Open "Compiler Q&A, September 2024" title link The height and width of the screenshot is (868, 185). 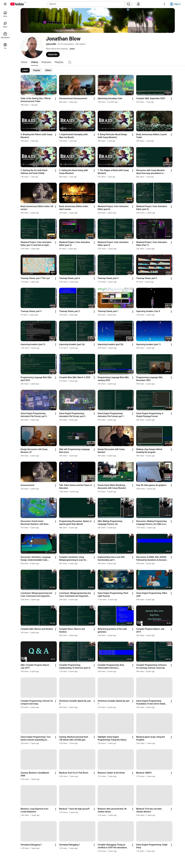[x=151, y=99]
